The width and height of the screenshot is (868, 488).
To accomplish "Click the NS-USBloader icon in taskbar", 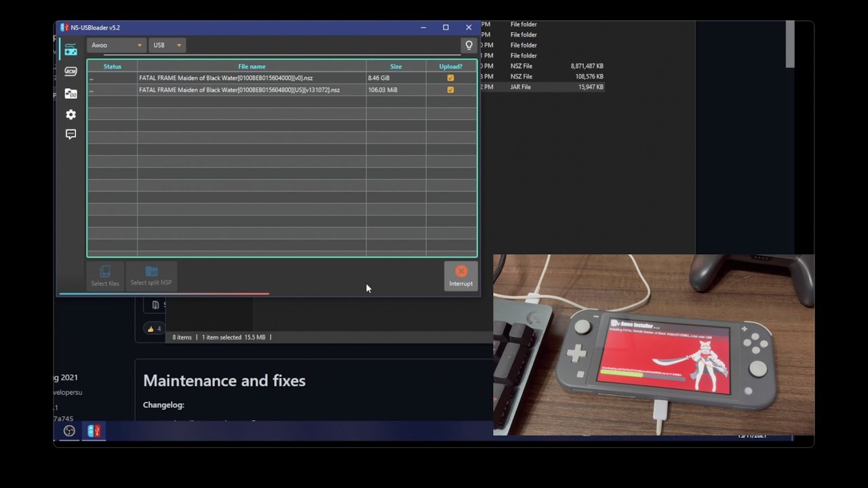I will pyautogui.click(x=94, y=431).
